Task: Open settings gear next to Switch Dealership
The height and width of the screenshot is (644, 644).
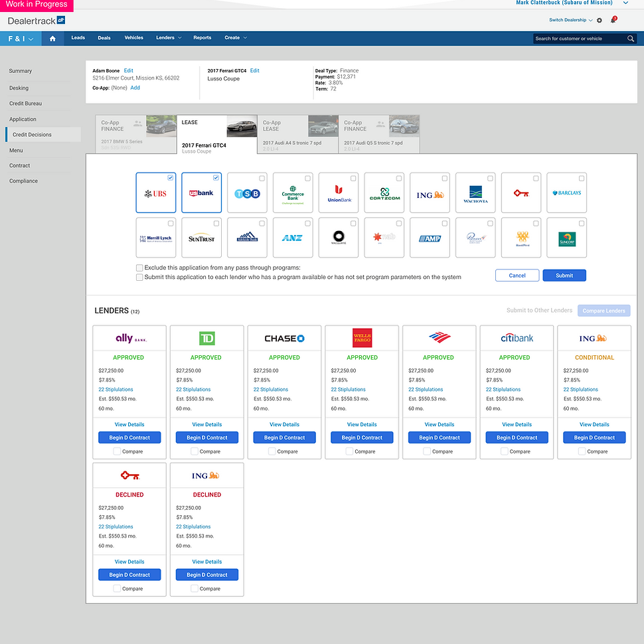Action: [x=600, y=20]
